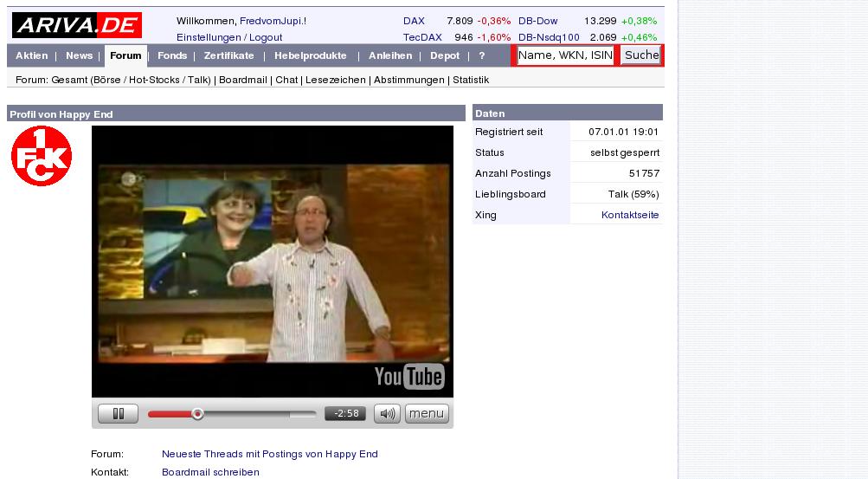Screen dimensions: 868x479
Task: Click status value selbst gesperrt
Action: (x=625, y=152)
